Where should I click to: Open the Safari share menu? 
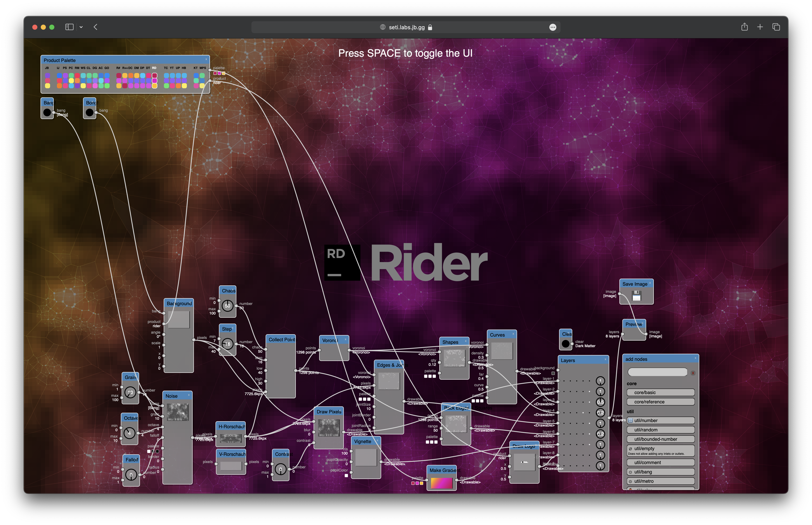click(x=744, y=27)
